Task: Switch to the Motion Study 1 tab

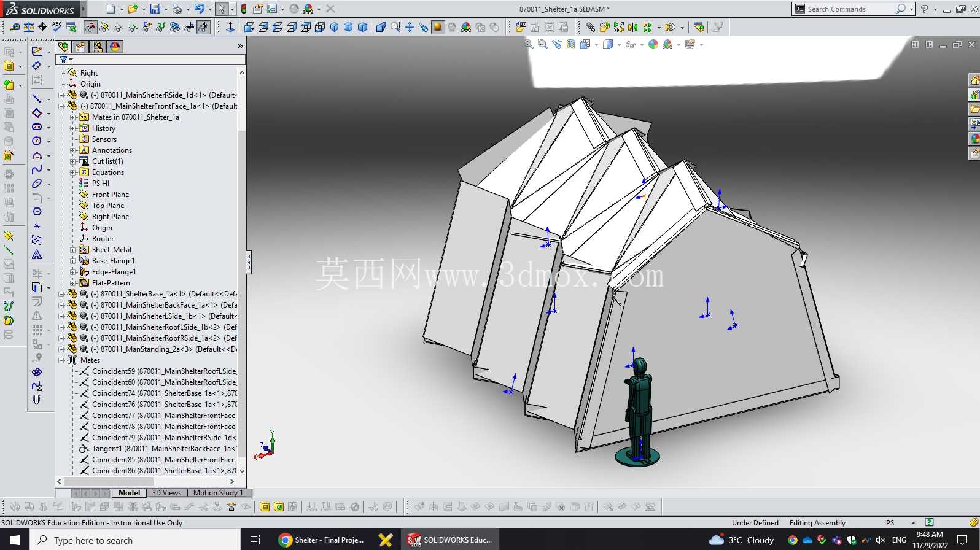Action: point(219,493)
